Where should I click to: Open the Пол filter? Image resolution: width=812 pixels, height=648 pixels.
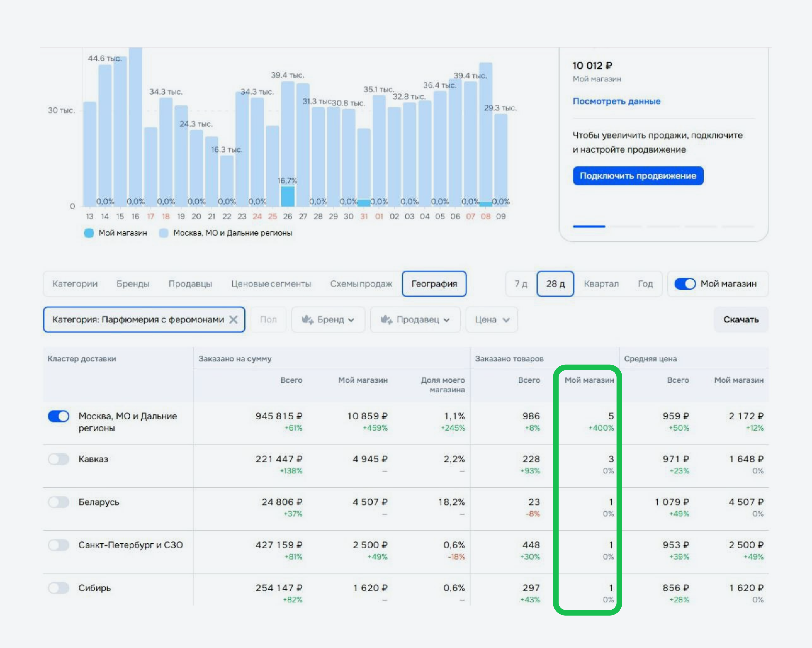coord(268,320)
